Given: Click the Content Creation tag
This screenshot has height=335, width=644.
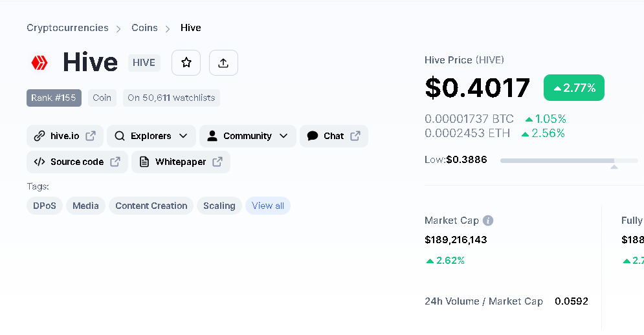Looking at the screenshot, I should 151,206.
